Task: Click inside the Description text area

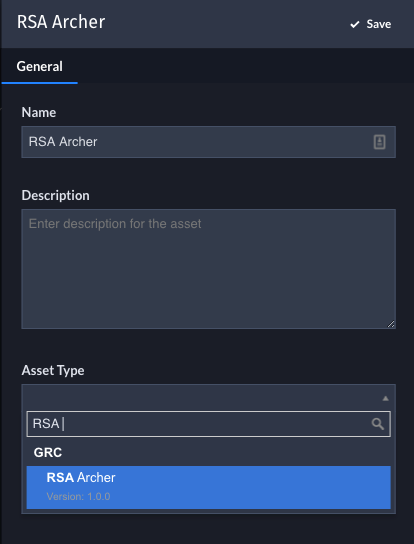Action: point(208,269)
